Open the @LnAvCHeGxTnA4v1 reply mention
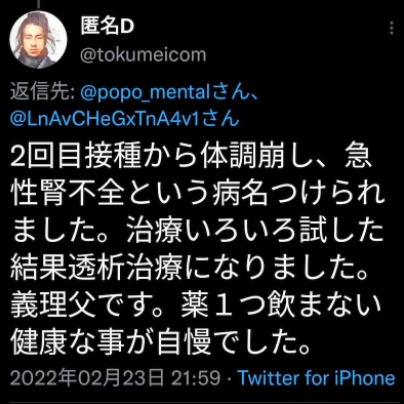The image size is (404, 404). 125,119
